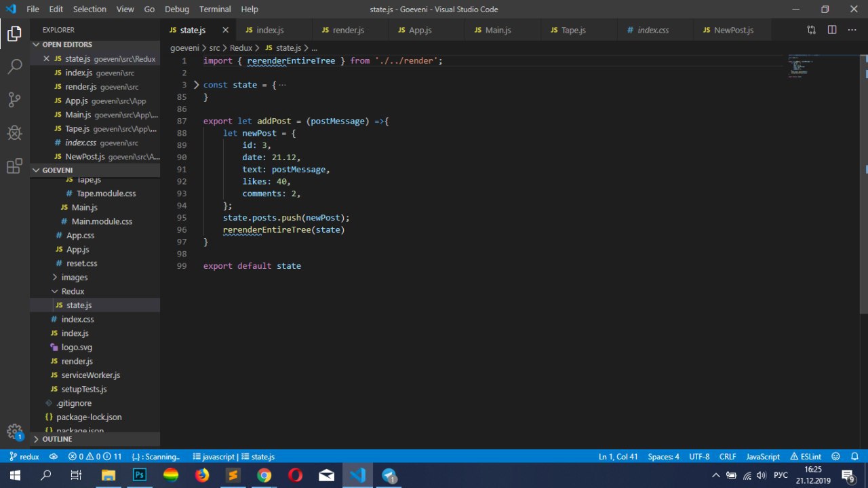Screen dimensions: 868x488
Task: Open the Terminal menu
Action: [214, 10]
